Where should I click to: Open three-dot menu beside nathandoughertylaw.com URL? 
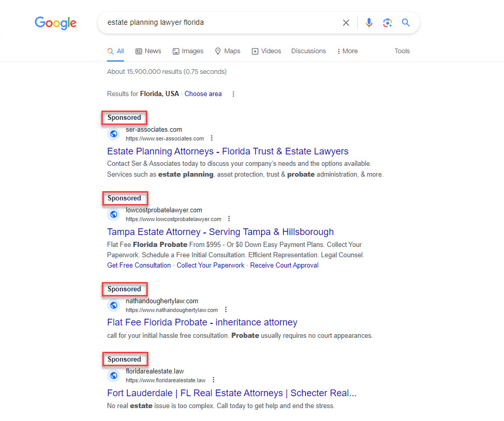tap(226, 309)
